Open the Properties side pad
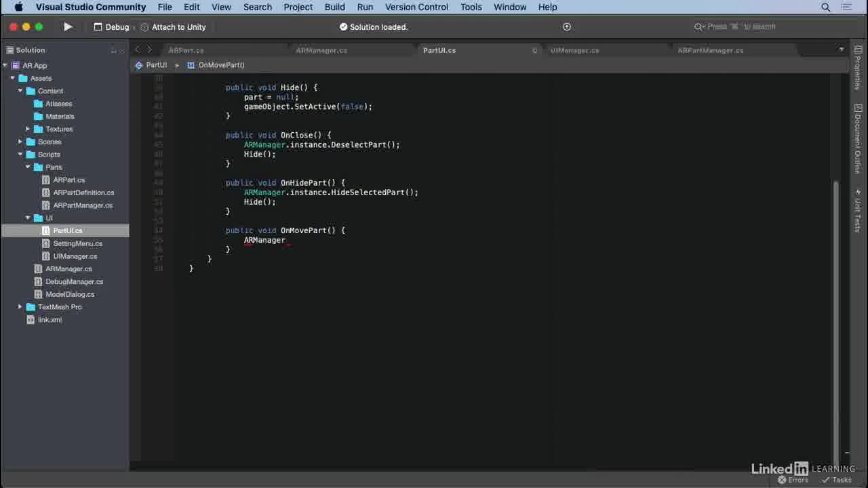 pos(858,68)
